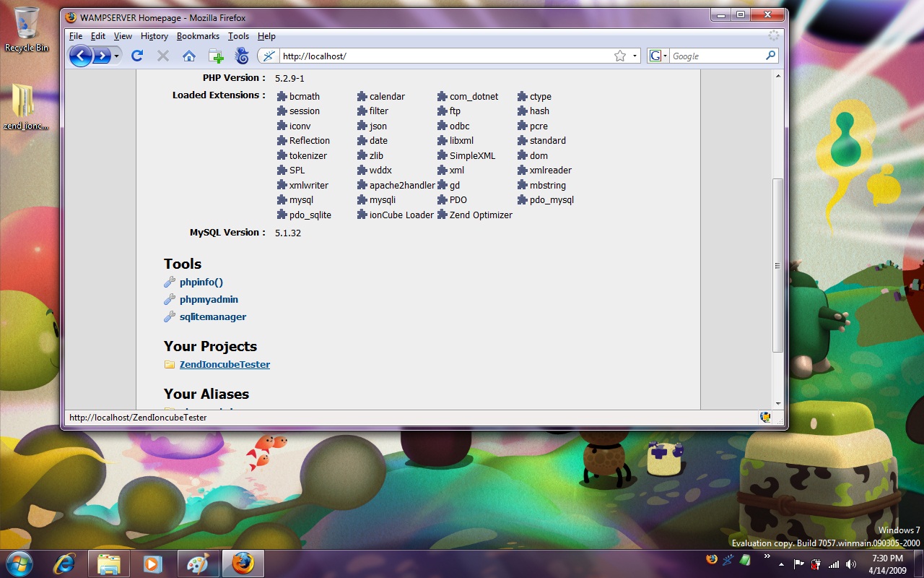
Task: Star the page with the bookmark icon
Action: click(x=619, y=56)
